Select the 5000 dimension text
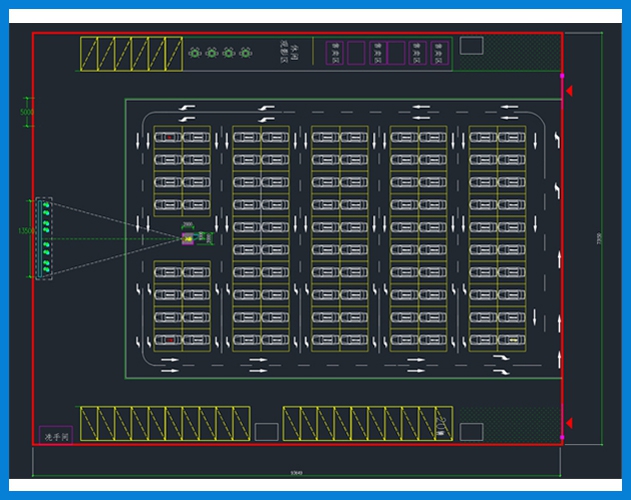Screen dimensions: 631x500 point(27,112)
